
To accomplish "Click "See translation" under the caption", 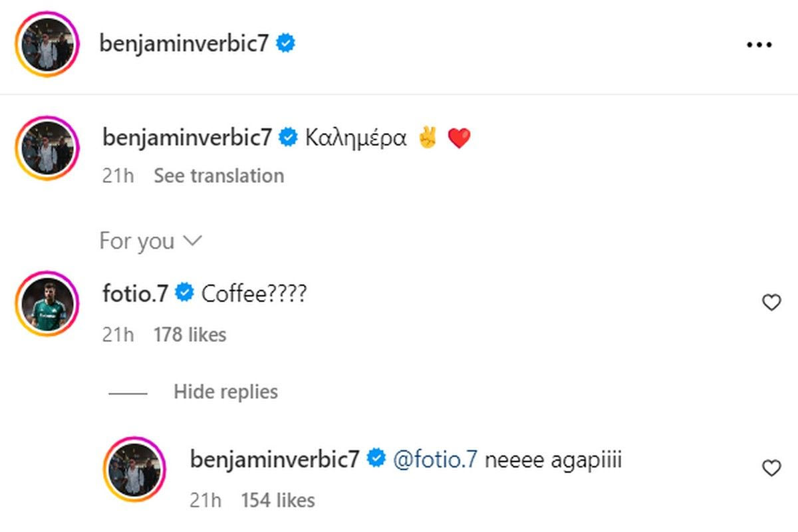I will [219, 176].
